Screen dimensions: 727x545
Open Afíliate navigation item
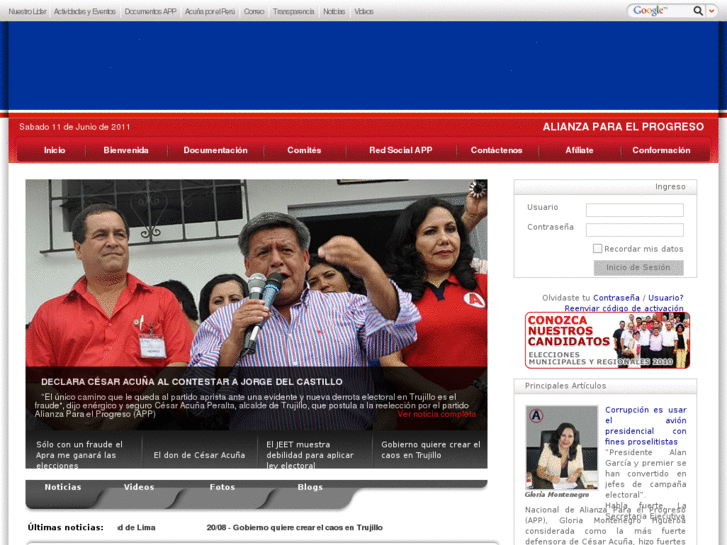(x=579, y=150)
